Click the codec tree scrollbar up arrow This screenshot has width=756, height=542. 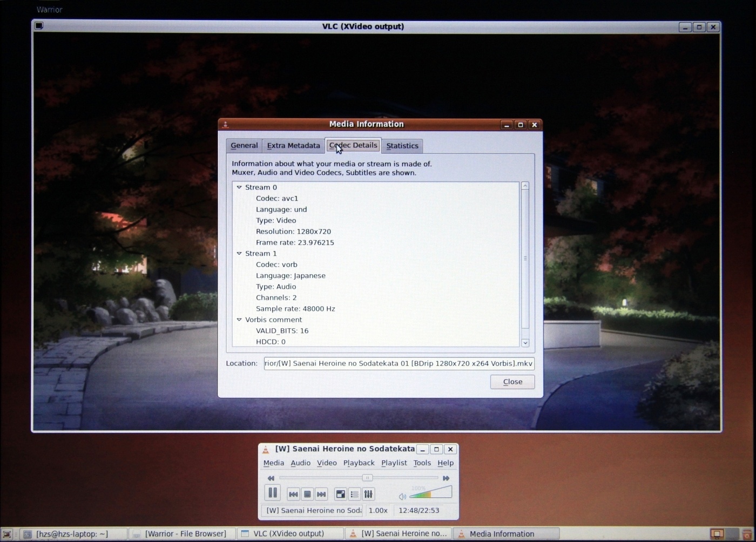pyautogui.click(x=525, y=186)
